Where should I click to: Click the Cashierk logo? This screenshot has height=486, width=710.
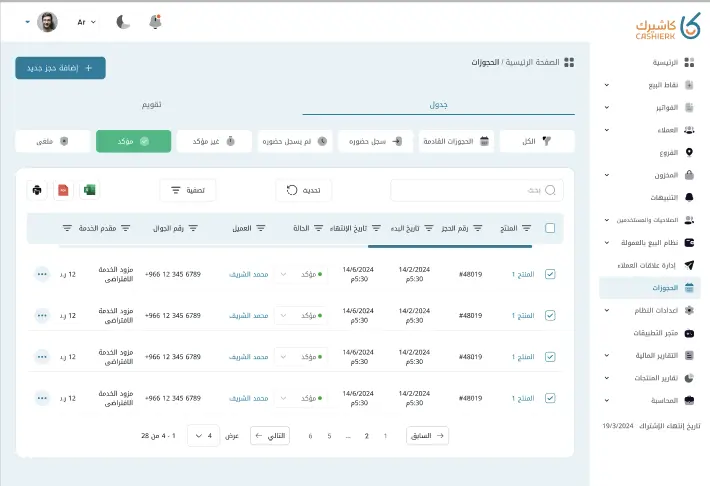(x=668, y=26)
